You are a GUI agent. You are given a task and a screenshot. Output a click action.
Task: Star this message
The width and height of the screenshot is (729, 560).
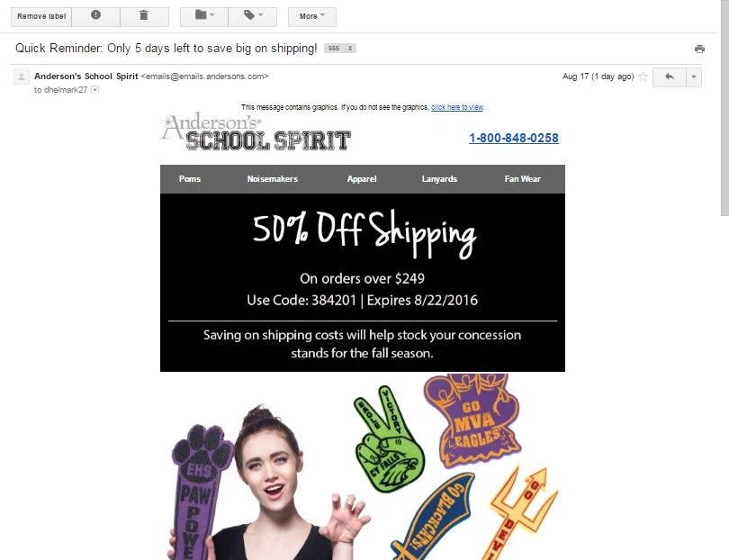[643, 77]
